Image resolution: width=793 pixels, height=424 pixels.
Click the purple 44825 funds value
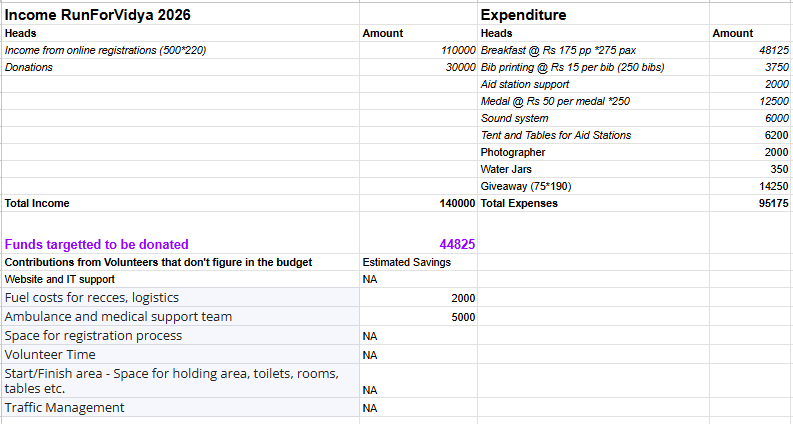pos(457,244)
